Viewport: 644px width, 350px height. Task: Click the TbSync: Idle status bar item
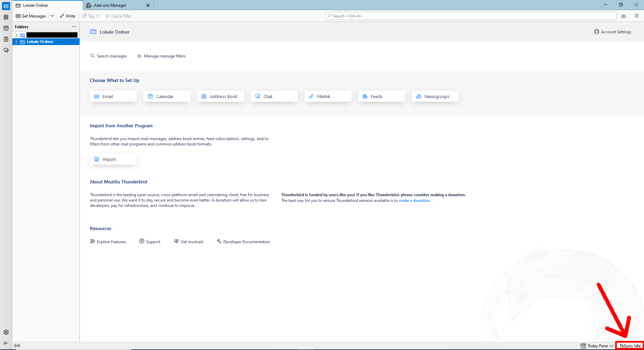629,346
